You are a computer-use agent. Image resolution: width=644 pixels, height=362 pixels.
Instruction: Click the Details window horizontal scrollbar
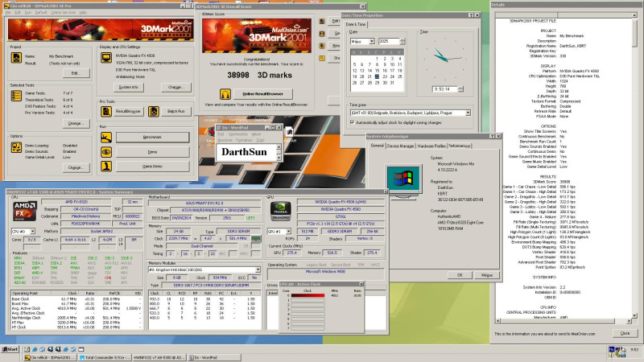pyautogui.click(x=563, y=321)
